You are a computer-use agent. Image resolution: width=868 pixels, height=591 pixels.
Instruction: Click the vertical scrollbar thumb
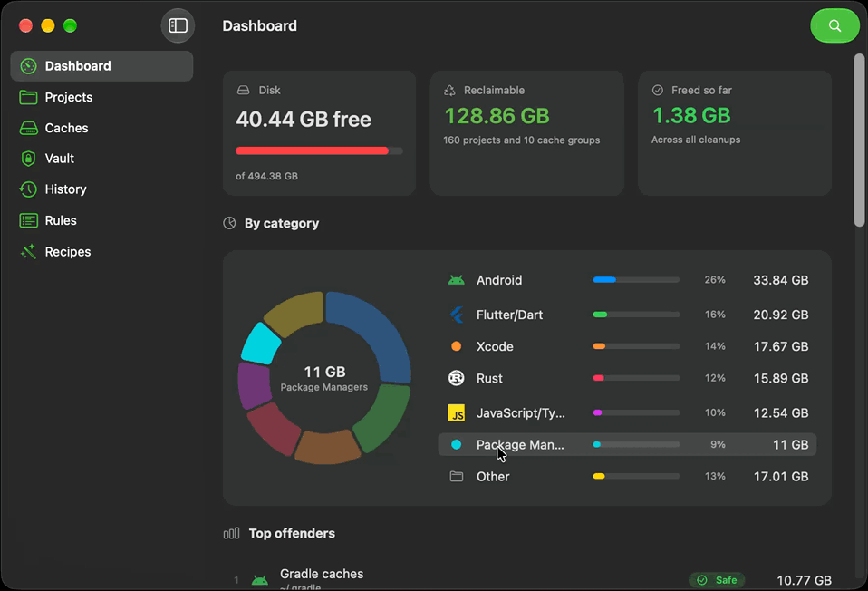pyautogui.click(x=859, y=140)
